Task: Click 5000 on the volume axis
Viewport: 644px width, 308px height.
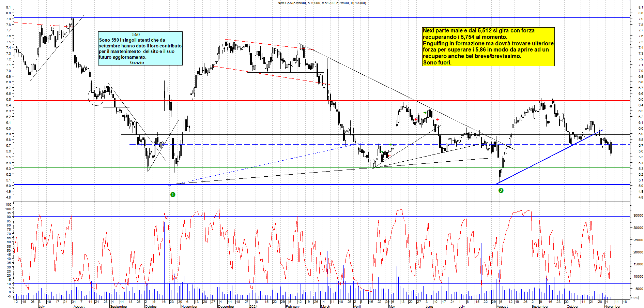Action: [x=639, y=289]
